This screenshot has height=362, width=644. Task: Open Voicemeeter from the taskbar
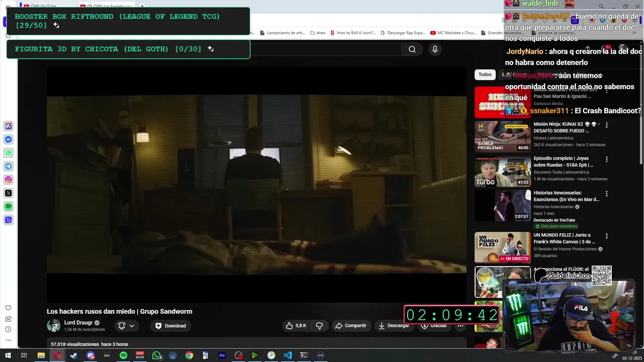tap(140, 355)
